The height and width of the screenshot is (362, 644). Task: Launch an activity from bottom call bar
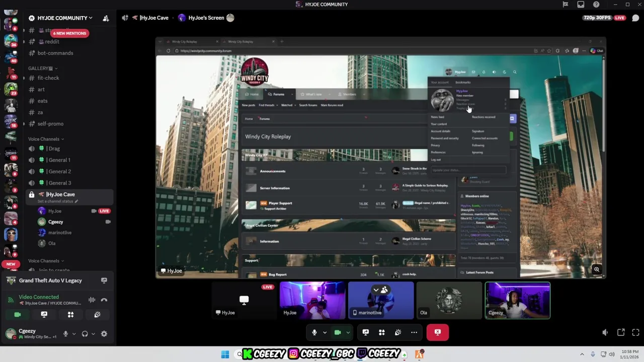(x=382, y=332)
